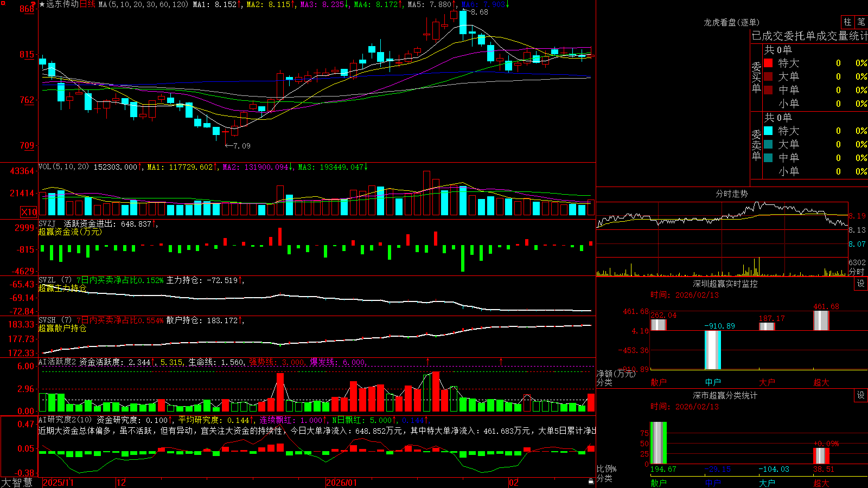Viewport: 868px width, 488px height.
Task: Click the star icon before 远东传动
Action: pos(42,4)
